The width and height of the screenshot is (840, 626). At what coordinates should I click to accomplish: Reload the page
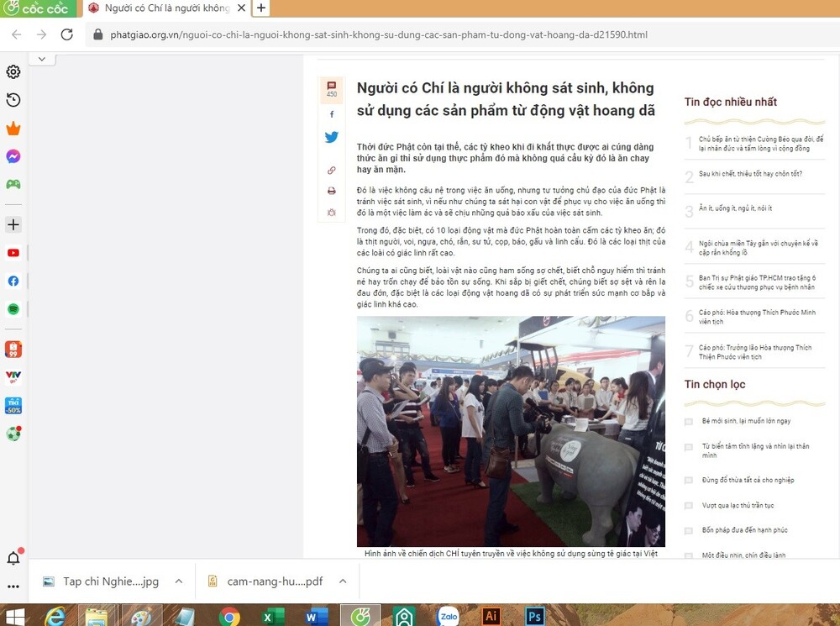[x=67, y=34]
